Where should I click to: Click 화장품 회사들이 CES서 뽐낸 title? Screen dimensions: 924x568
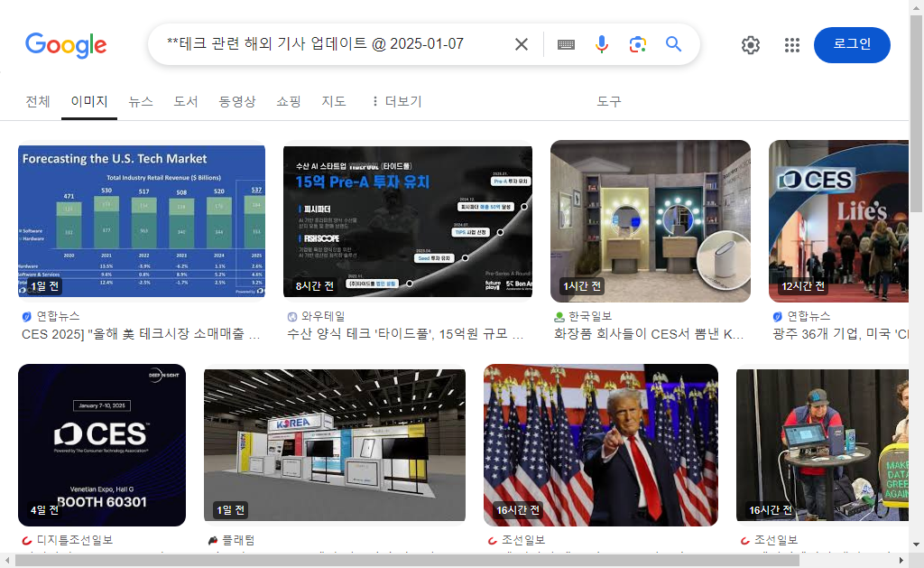(x=649, y=334)
